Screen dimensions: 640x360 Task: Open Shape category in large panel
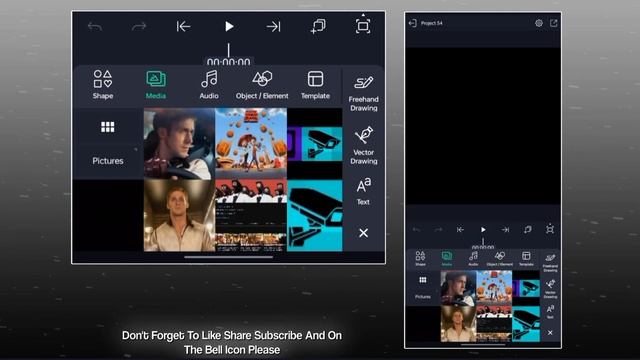[x=102, y=84]
